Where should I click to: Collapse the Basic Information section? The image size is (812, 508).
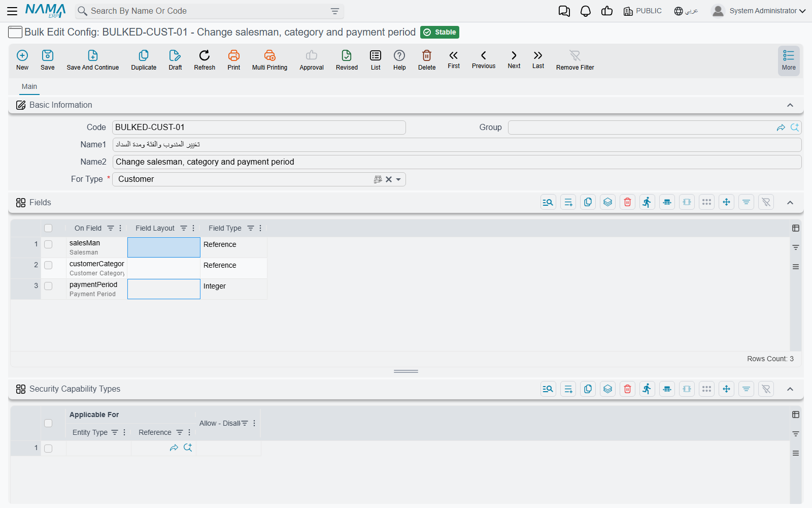(790, 105)
